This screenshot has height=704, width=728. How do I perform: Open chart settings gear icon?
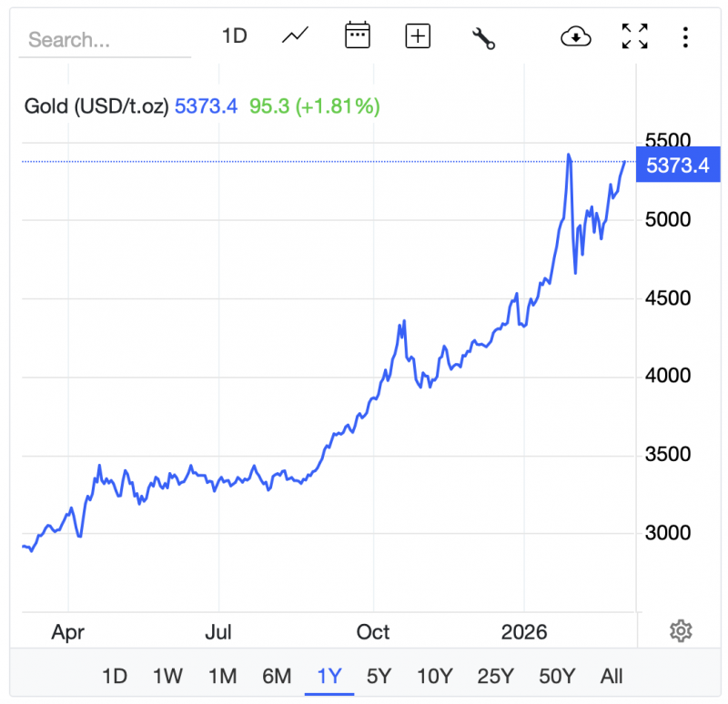click(x=681, y=630)
